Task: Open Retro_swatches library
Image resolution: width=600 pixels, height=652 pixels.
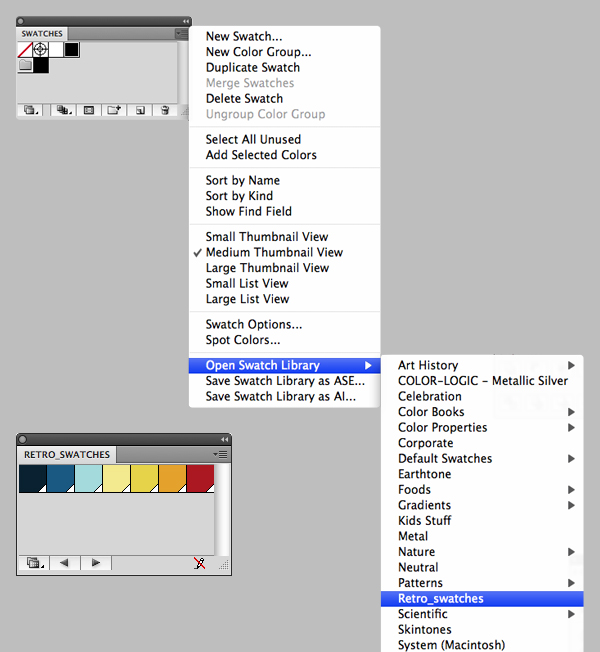Action: pos(482,598)
